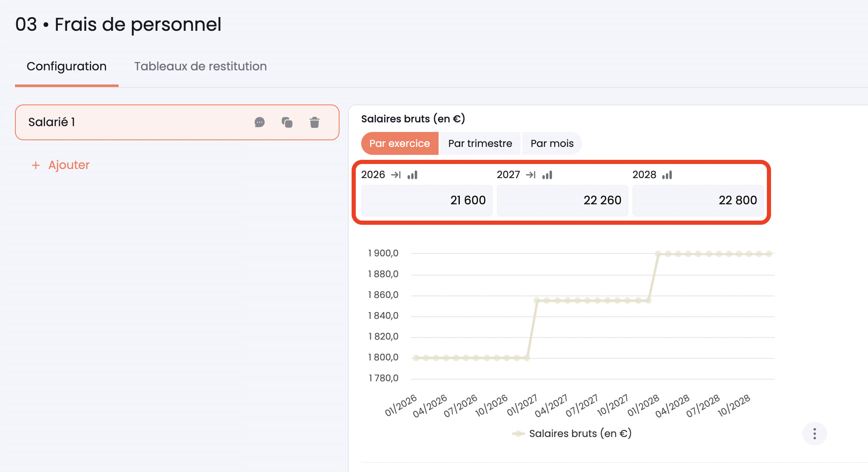Click the 2026 salary field showing 21 600

(x=427, y=200)
